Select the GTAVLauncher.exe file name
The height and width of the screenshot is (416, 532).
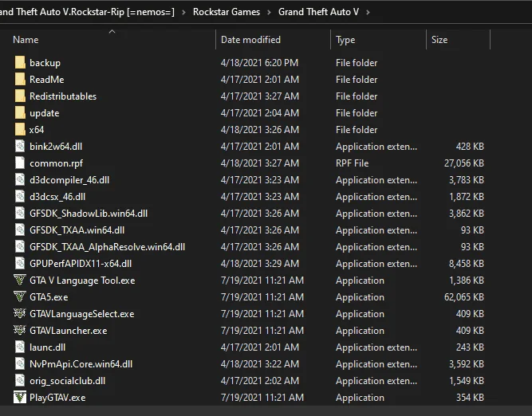pos(69,331)
